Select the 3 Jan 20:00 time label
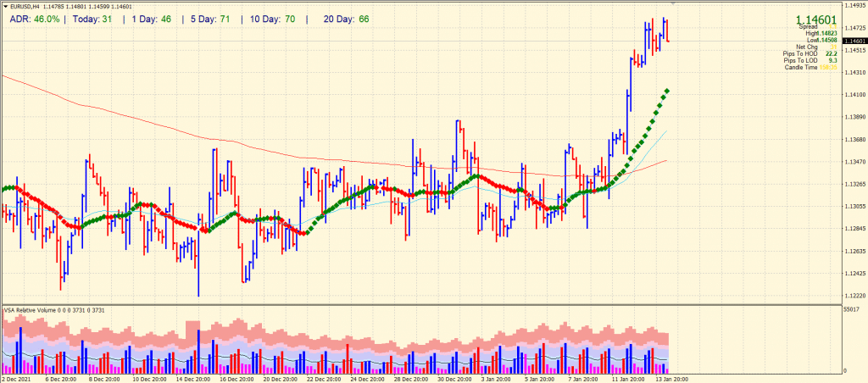Screen dimensions: 868x383 click(497, 380)
